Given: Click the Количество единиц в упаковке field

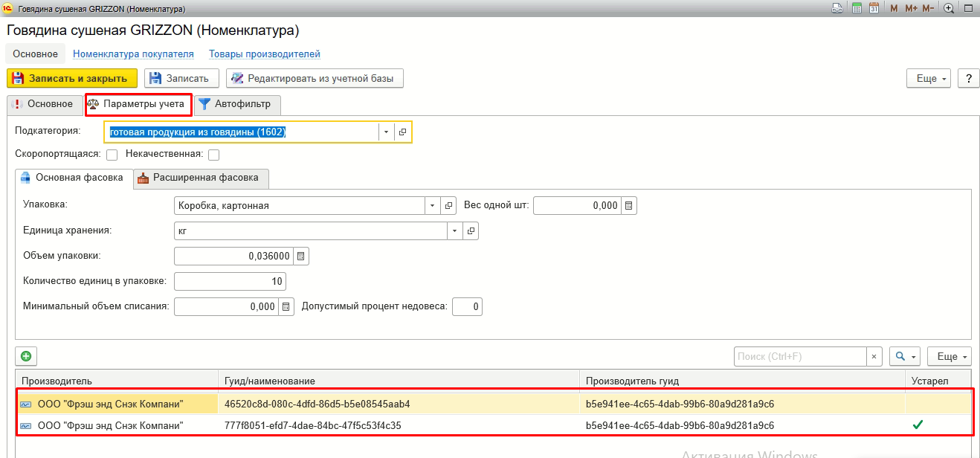Looking at the screenshot, I should pyautogui.click(x=230, y=282).
